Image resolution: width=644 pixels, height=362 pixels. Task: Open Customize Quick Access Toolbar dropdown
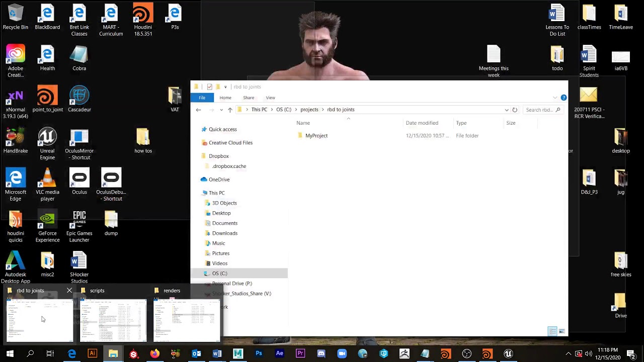[x=225, y=86]
